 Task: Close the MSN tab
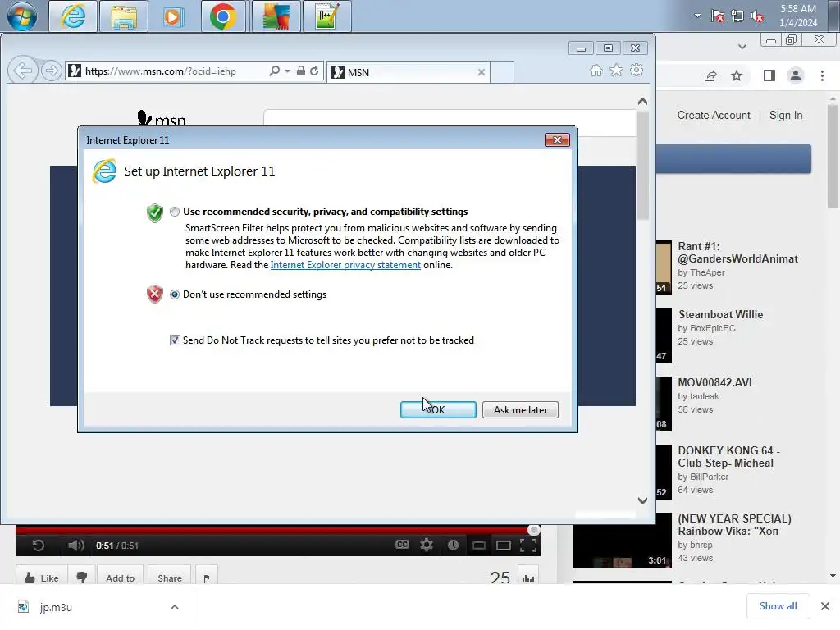click(x=481, y=72)
